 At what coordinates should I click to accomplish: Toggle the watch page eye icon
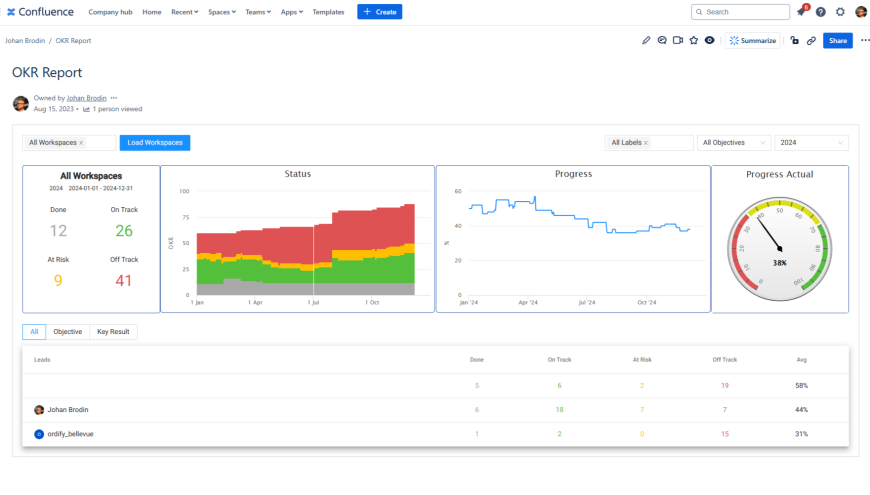(709, 41)
